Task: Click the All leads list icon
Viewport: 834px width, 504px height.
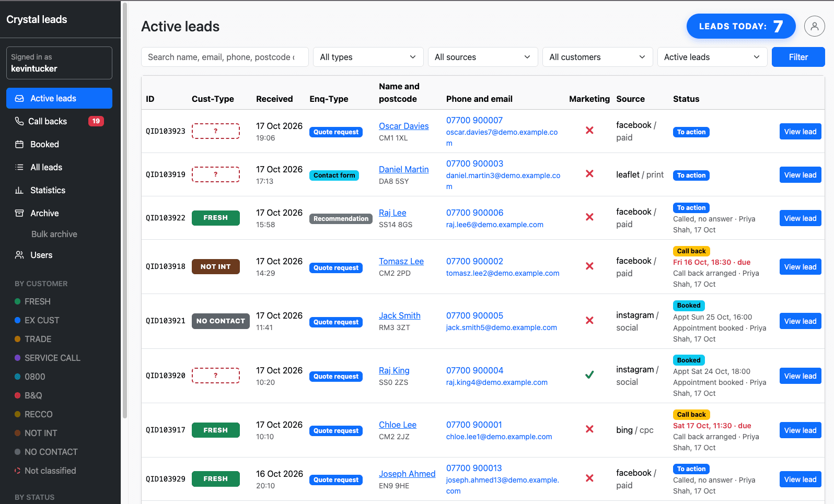Action: click(x=19, y=167)
